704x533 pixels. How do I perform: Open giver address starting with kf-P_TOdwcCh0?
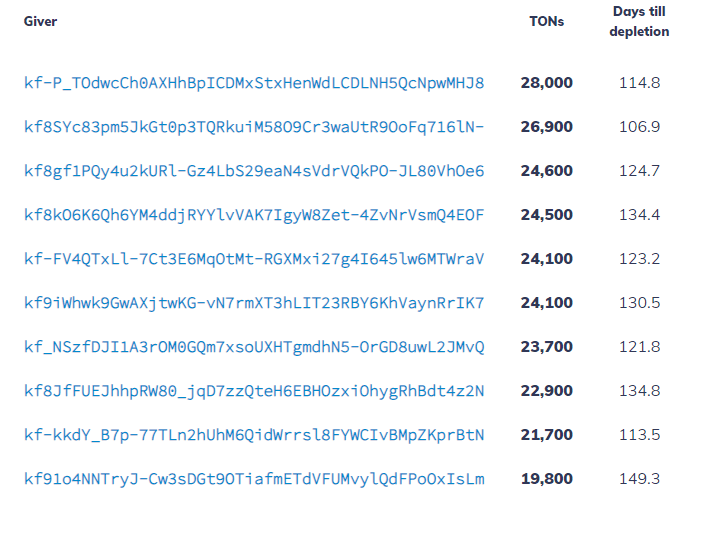coord(254,83)
